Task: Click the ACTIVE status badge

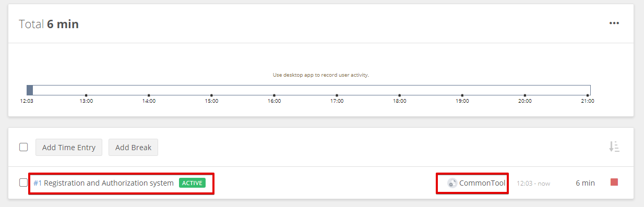Action: point(192,183)
